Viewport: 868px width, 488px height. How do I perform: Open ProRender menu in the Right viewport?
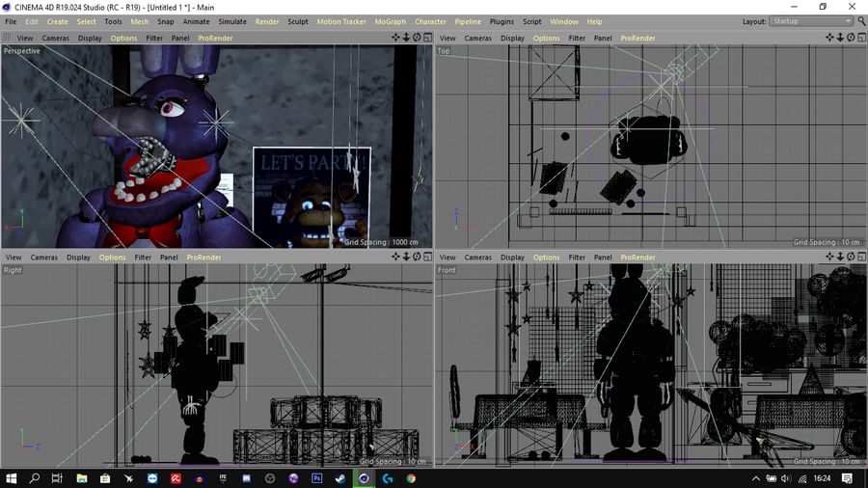coord(203,258)
